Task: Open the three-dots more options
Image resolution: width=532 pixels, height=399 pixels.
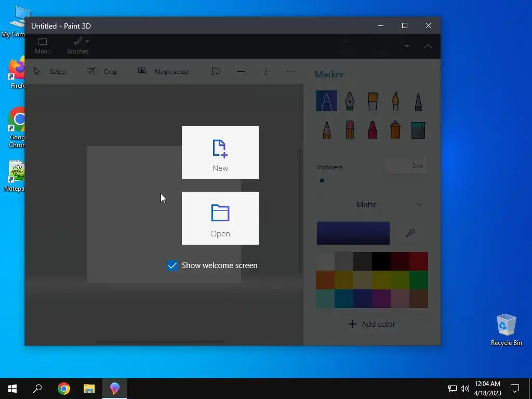Action: (x=291, y=72)
